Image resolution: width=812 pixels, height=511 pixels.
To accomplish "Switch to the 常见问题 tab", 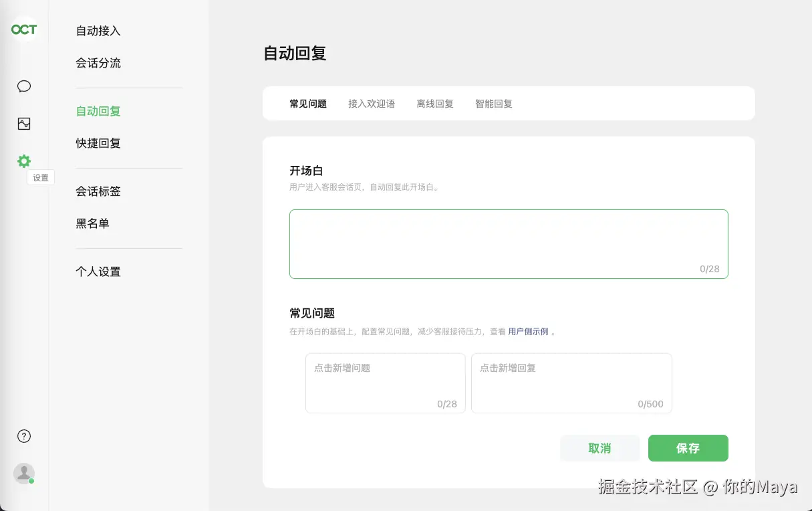I will 308,104.
